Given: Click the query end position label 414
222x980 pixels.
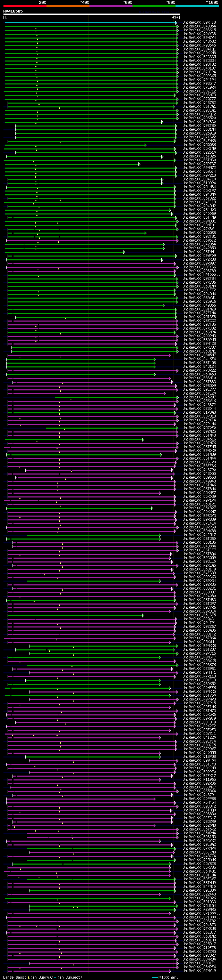Looking at the screenshot, I should point(175,17).
